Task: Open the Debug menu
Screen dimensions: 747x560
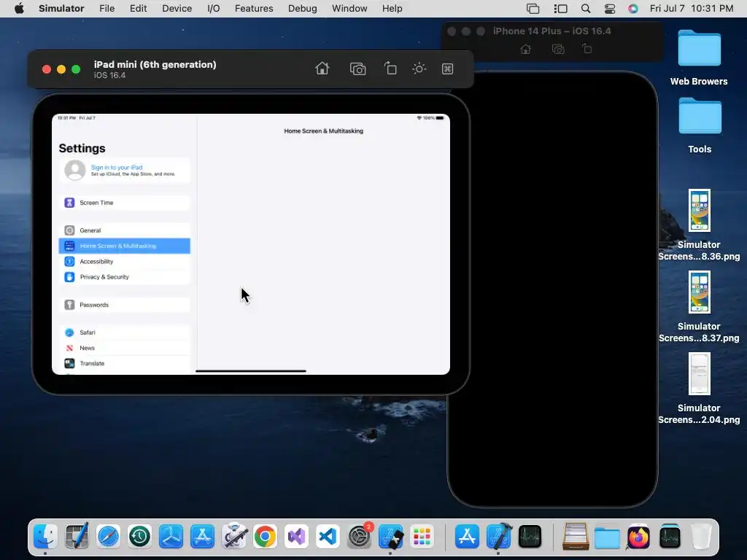Action: 302,9
